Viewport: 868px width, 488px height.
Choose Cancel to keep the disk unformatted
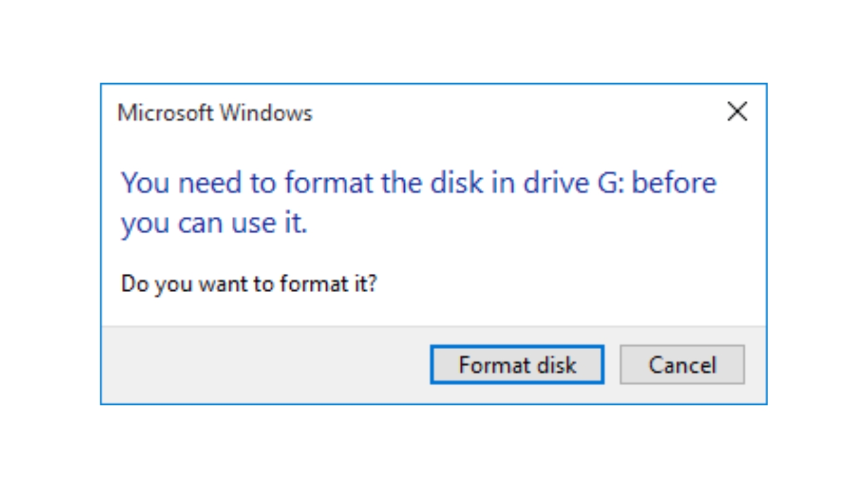pyautogui.click(x=682, y=365)
